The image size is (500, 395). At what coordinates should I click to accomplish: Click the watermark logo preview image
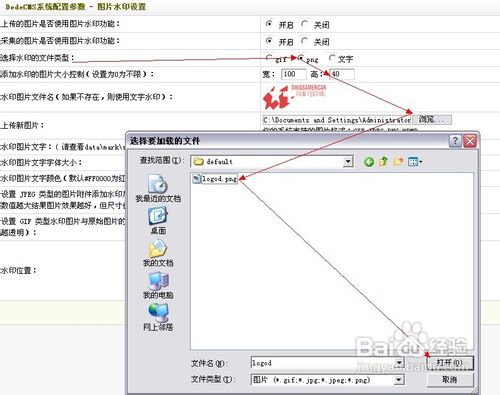click(294, 97)
